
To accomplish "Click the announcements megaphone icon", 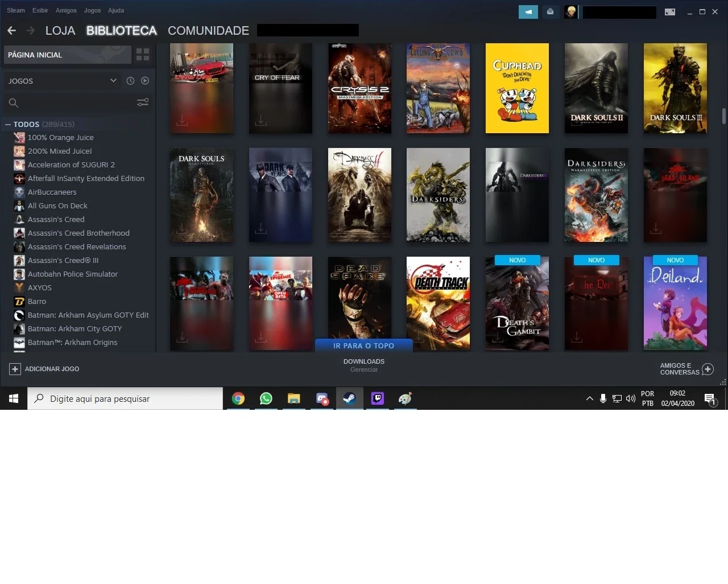I will click(528, 11).
